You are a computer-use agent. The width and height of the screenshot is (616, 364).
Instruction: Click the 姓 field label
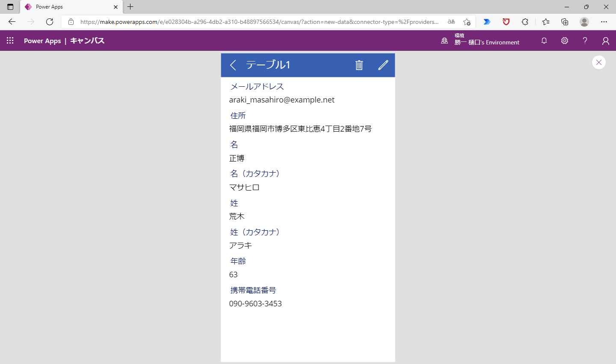[x=234, y=203]
